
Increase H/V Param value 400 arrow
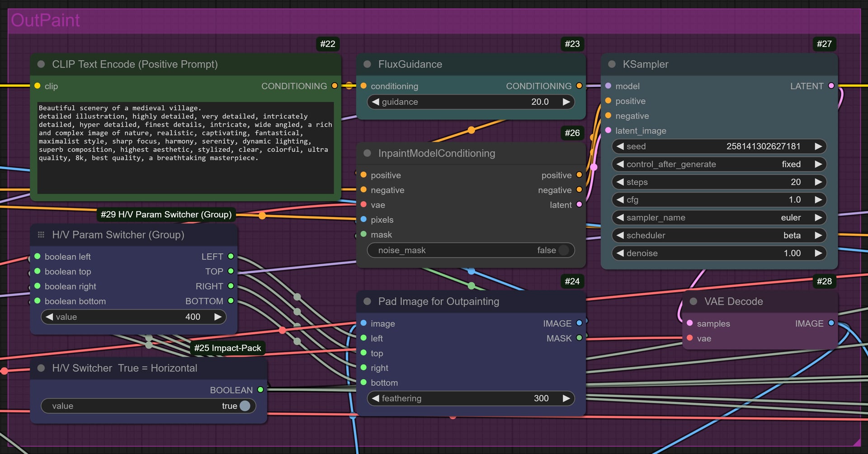click(x=217, y=317)
